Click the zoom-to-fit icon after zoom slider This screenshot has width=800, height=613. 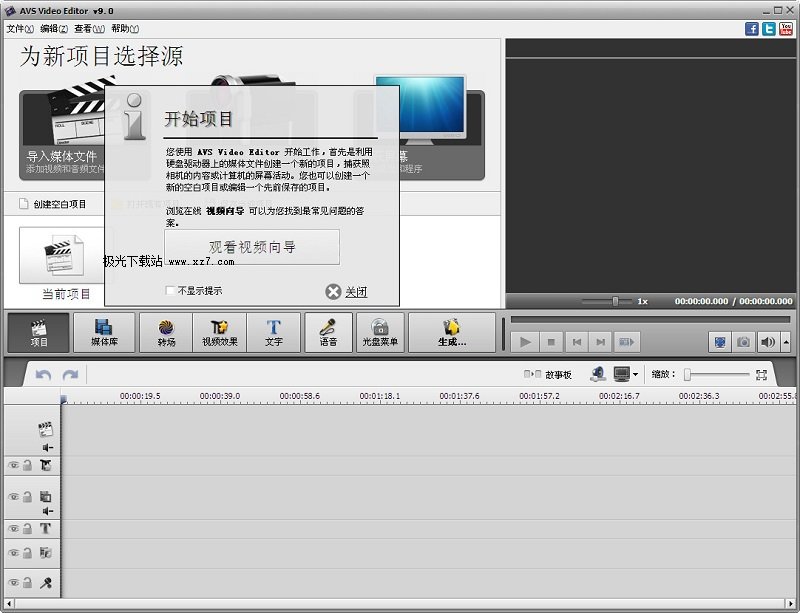click(x=761, y=375)
